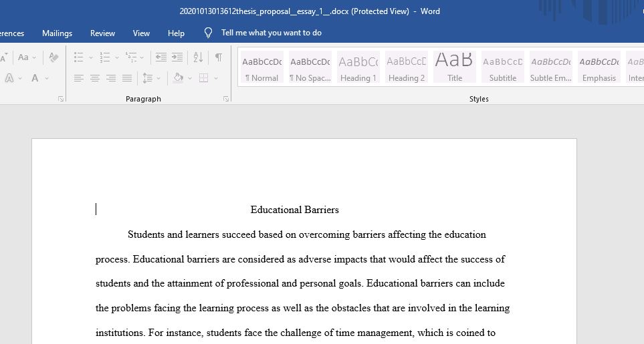The image size is (644, 344).
Task: Toggle Justify paragraph alignment
Action: tap(127, 78)
